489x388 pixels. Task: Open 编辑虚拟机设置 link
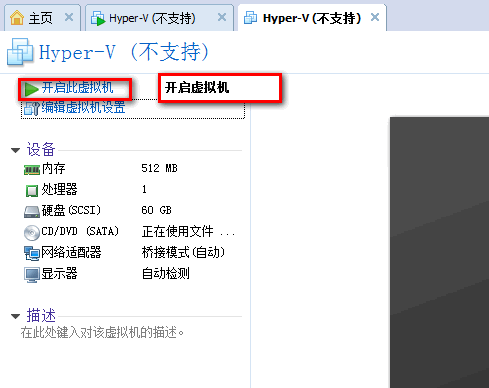point(83,107)
